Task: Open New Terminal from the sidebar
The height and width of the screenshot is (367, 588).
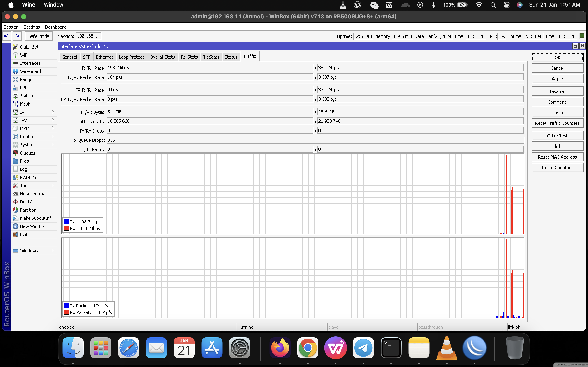Action: (33, 194)
